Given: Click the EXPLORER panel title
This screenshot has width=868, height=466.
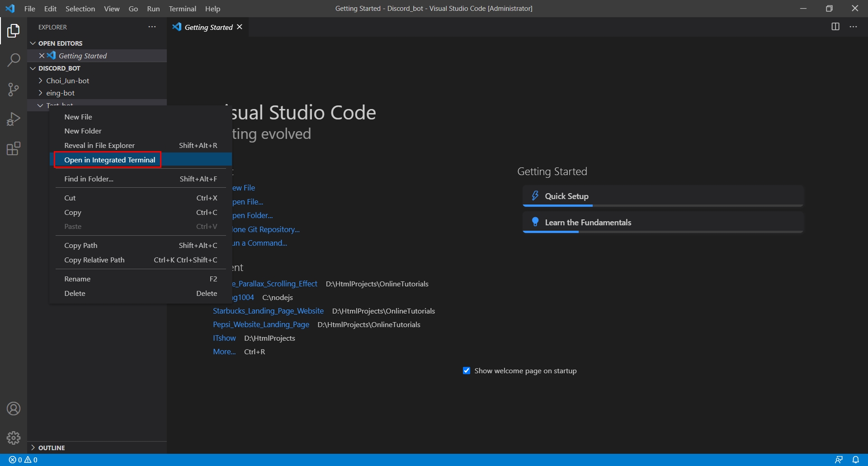Looking at the screenshot, I should pyautogui.click(x=52, y=27).
